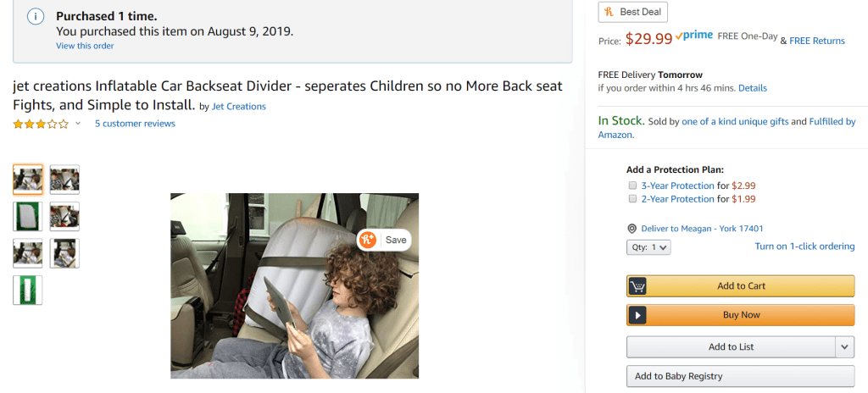Viewport: 868px width, 393px height.
Task: Click the Honey Best Deal badge
Action: pos(633,12)
